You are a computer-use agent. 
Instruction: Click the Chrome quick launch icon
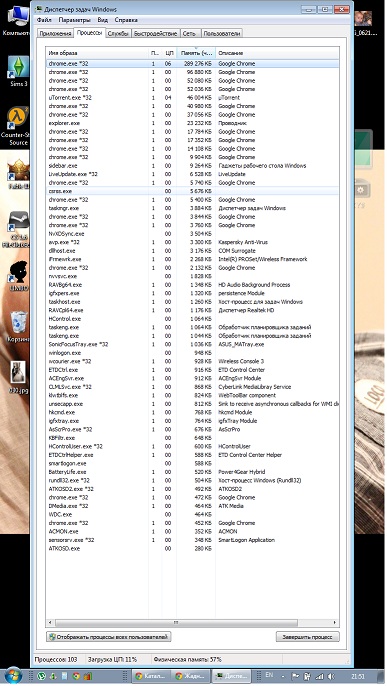click(x=76, y=676)
